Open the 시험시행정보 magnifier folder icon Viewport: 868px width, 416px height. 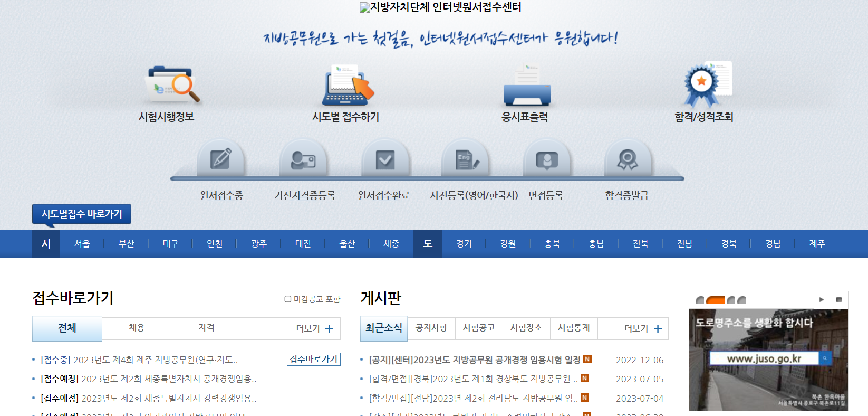point(172,84)
